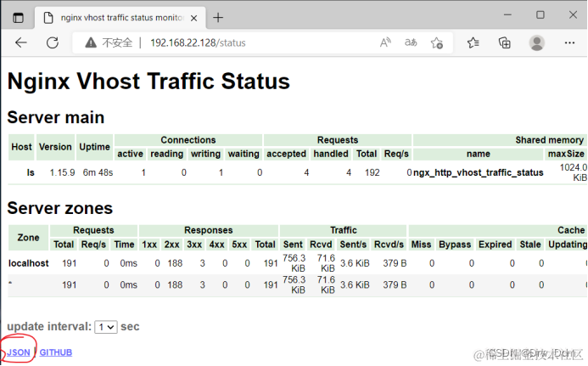Open the JSON link
The image size is (588, 366).
pos(19,352)
